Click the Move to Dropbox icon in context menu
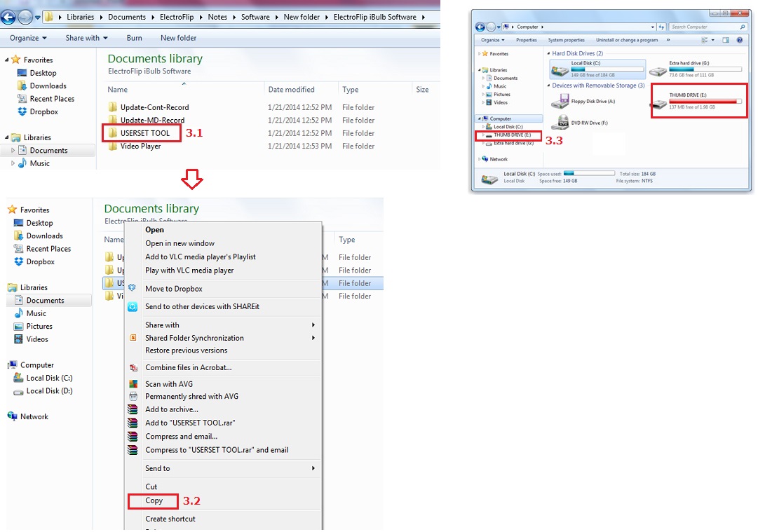The height and width of the screenshot is (532, 758). pos(132,288)
